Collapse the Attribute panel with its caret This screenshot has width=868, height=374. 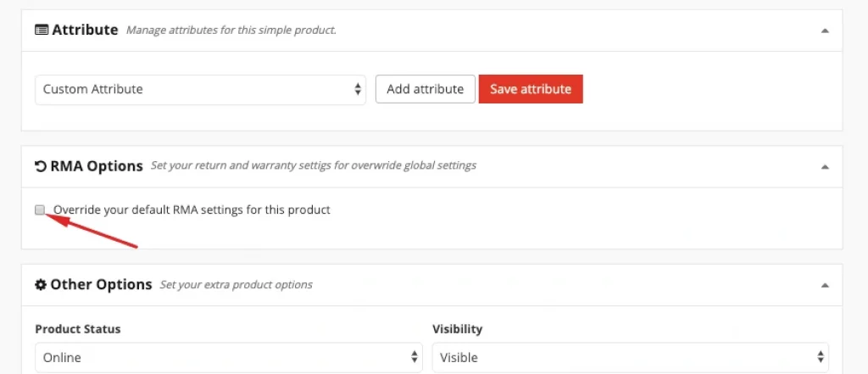pos(825,31)
